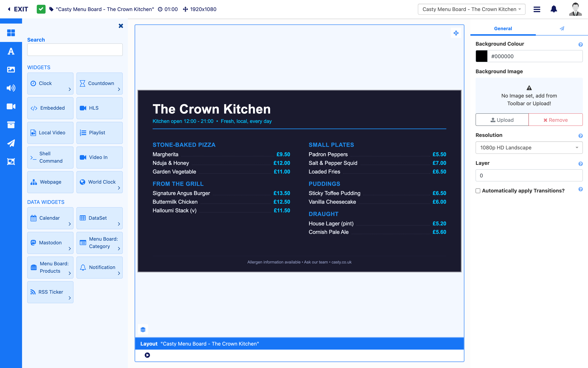The width and height of the screenshot is (588, 368).
Task: Open the Audio library sidebar icon
Action: coord(11,88)
